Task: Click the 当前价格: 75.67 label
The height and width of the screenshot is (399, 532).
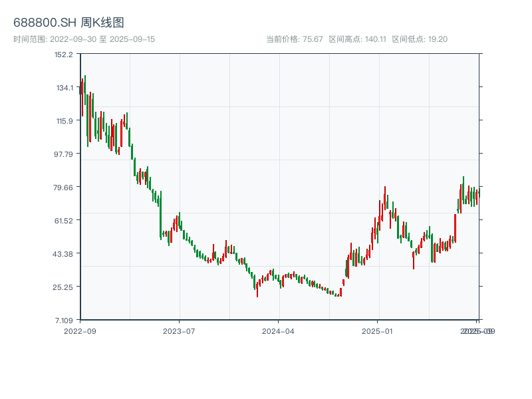Action: (x=294, y=39)
